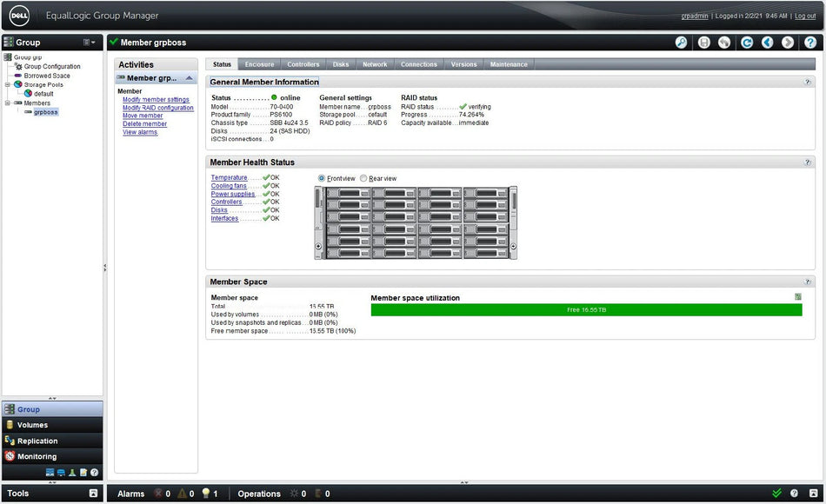Image resolution: width=826 pixels, height=504 pixels.
Task: Click the floppy disk save icon
Action: [x=703, y=43]
